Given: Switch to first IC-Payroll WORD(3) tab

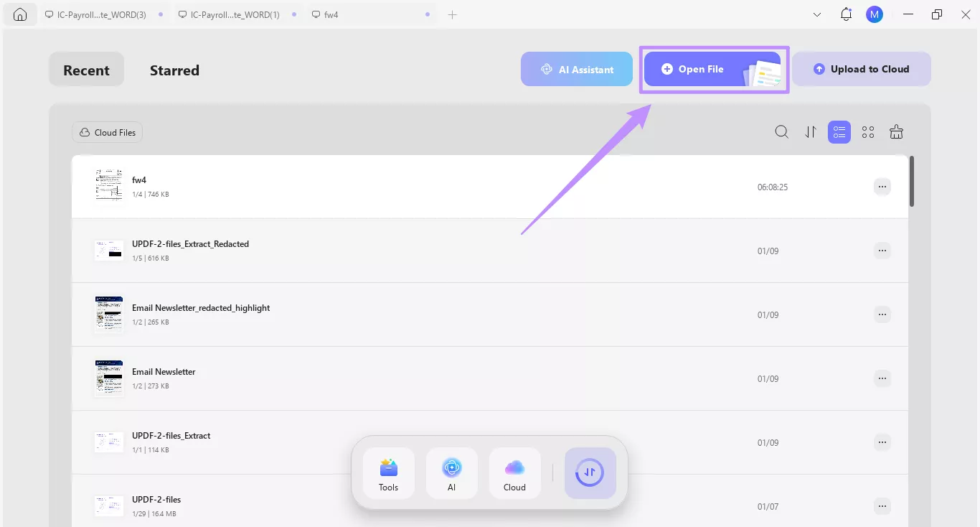Looking at the screenshot, I should point(103,14).
